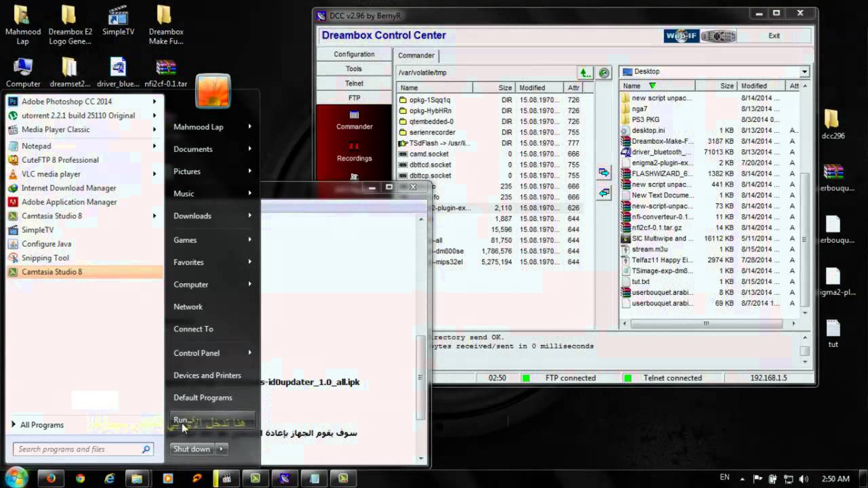Image resolution: width=868 pixels, height=488 pixels.
Task: Switch to the FTP tab in DCC
Action: point(354,98)
